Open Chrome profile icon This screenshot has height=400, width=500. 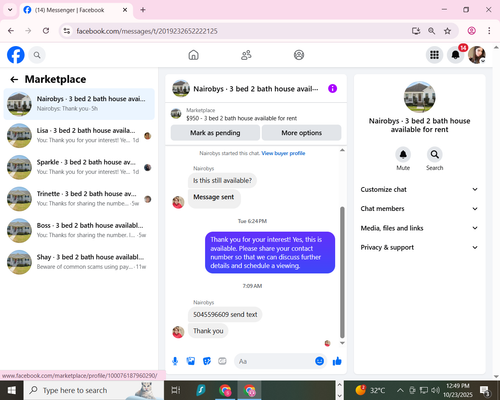pyautogui.click(x=472, y=31)
